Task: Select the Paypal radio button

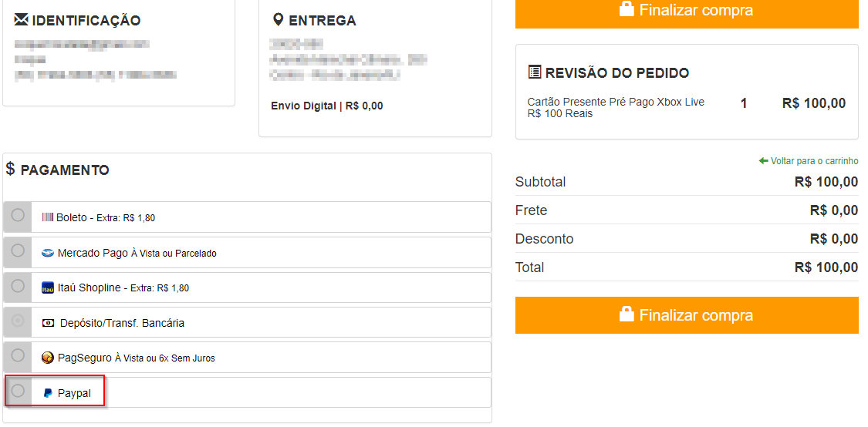Action: point(18,391)
